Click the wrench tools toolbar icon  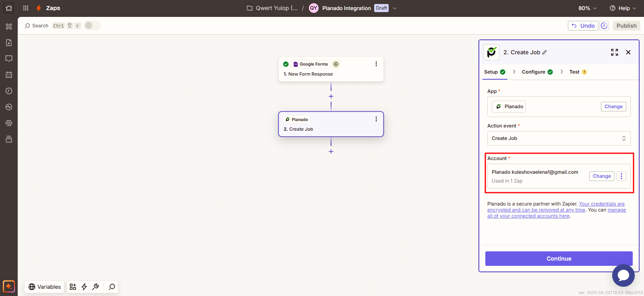pos(95,287)
